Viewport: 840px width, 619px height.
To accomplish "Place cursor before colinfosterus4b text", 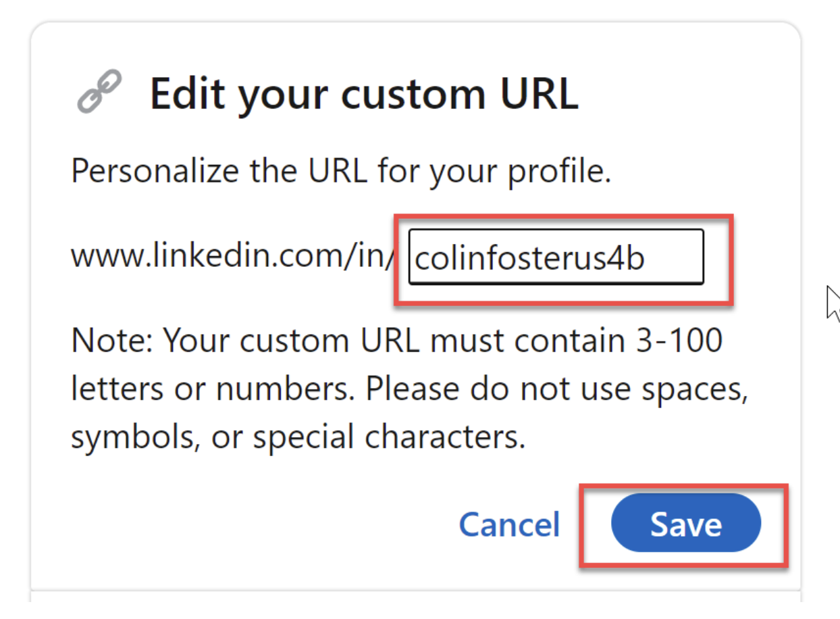I will tap(417, 257).
